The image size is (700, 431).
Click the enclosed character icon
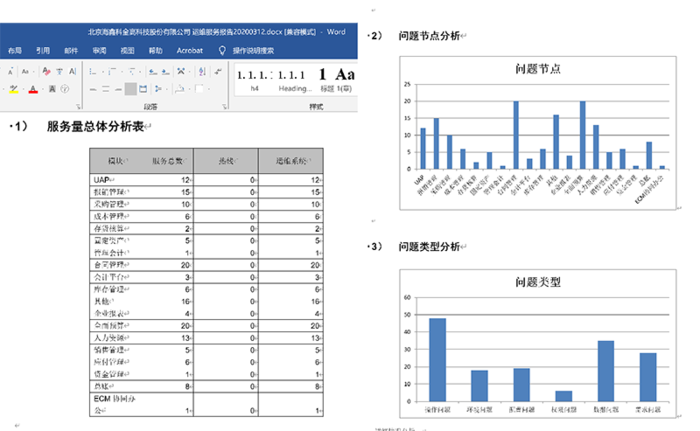click(65, 89)
